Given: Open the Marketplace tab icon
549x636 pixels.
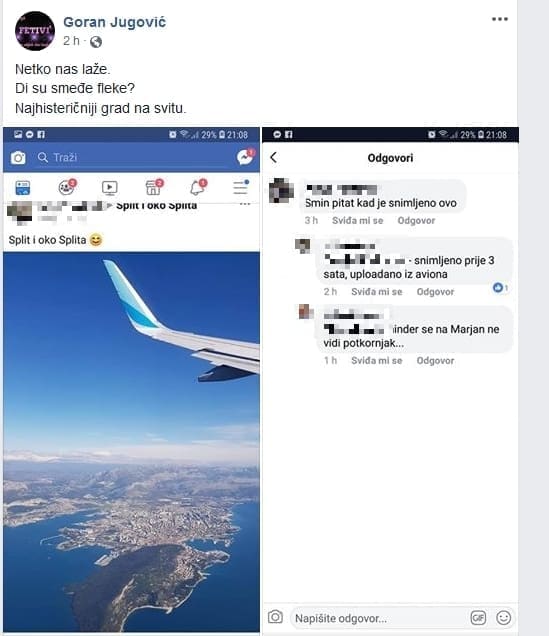Looking at the screenshot, I should 154,187.
